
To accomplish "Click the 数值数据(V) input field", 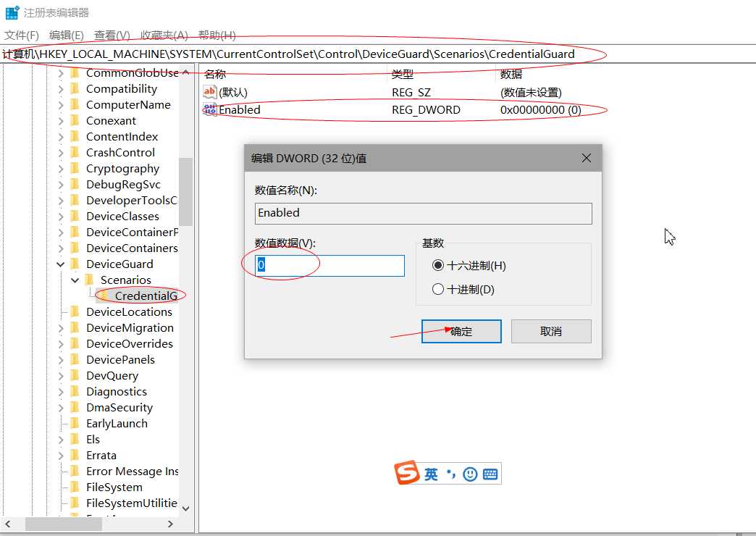I will [329, 265].
